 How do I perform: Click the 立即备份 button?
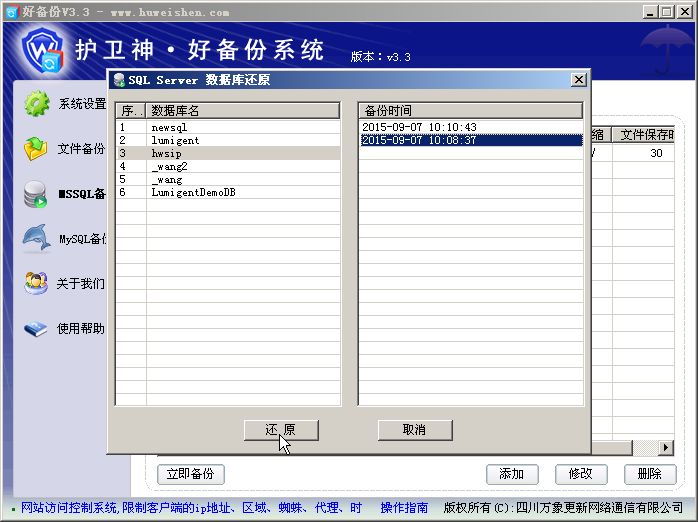pyautogui.click(x=191, y=474)
